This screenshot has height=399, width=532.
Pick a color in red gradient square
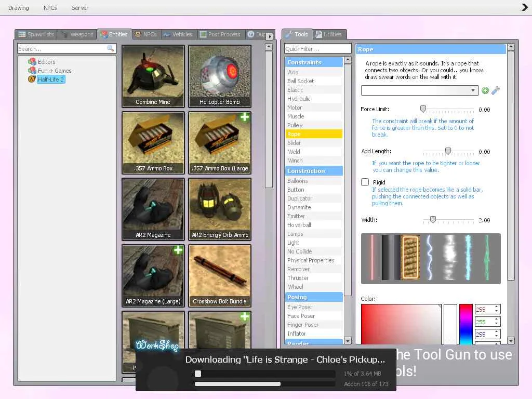point(401,324)
